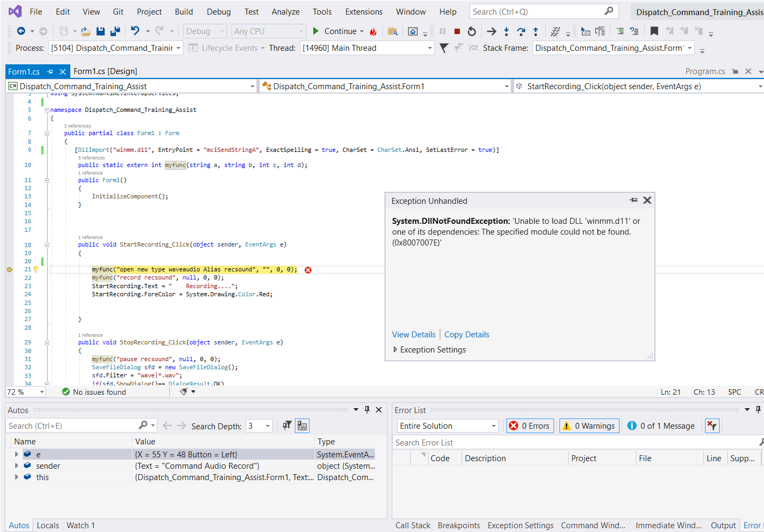This screenshot has height=532, width=764.
Task: Toggle auto-hide pin on Error List panel
Action: click(x=758, y=410)
